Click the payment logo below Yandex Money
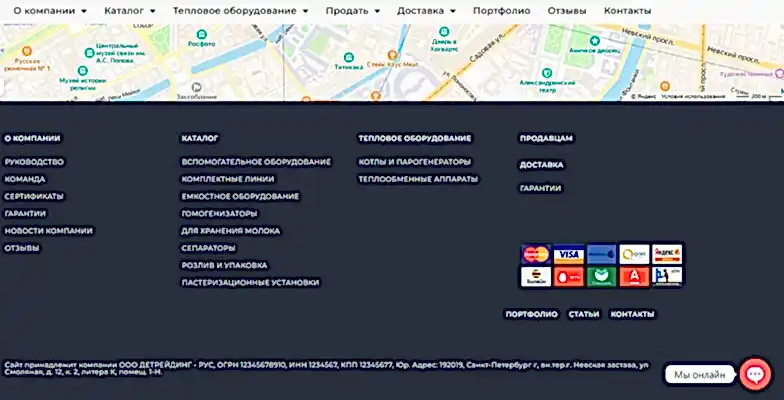The image size is (784, 400). coord(667,277)
